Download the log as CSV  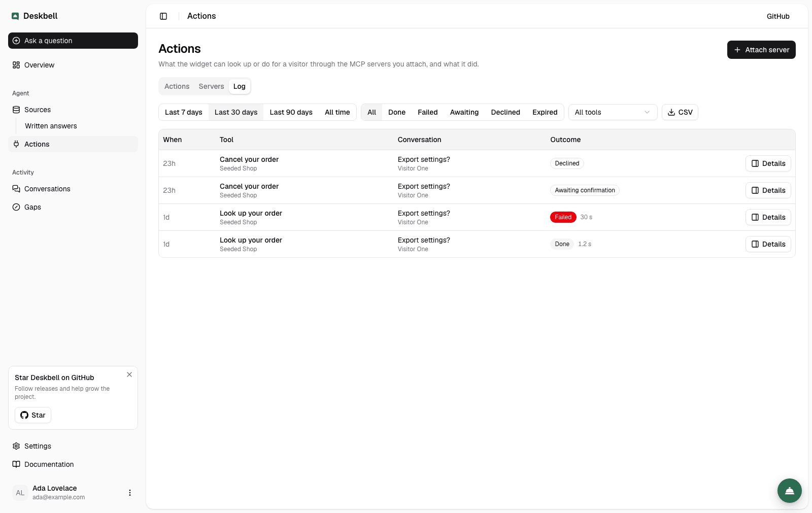[680, 112]
